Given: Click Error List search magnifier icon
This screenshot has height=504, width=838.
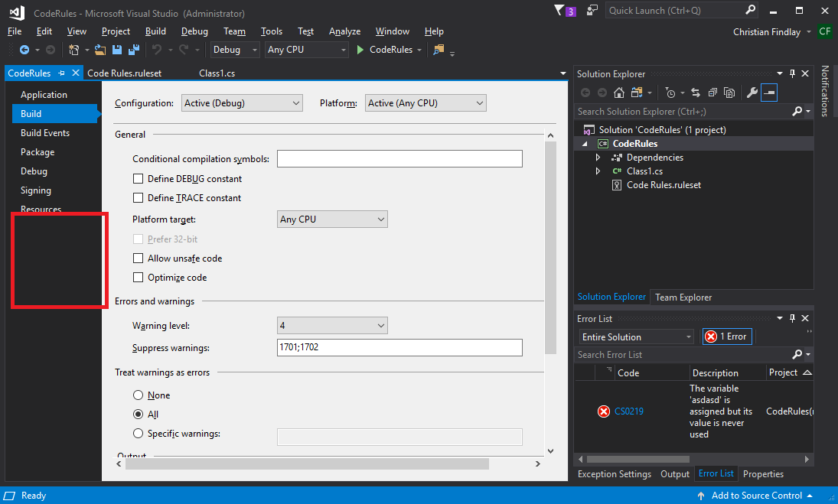Looking at the screenshot, I should pyautogui.click(x=797, y=354).
